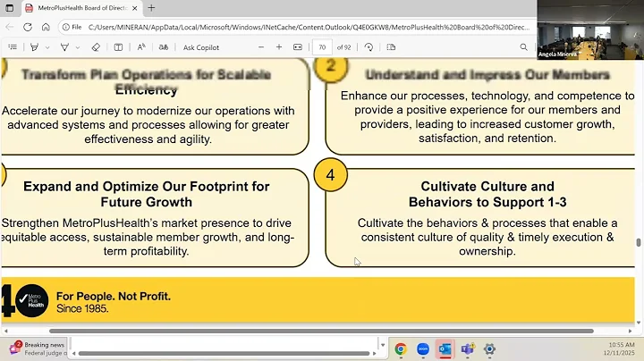Click the down arrow of the vertical scrollbar
Screen dimensions: 644x361
pos(639,323)
